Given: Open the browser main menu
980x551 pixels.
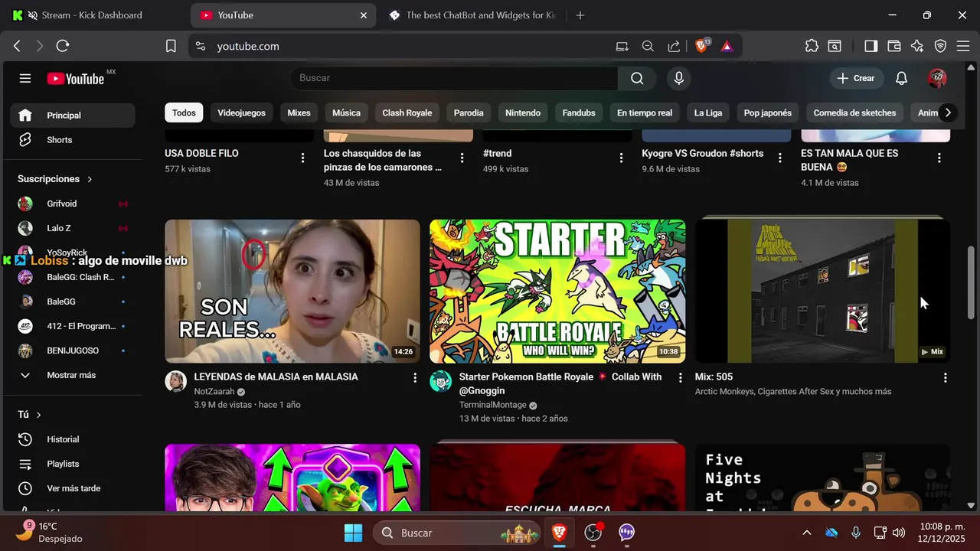Looking at the screenshot, I should 963,46.
